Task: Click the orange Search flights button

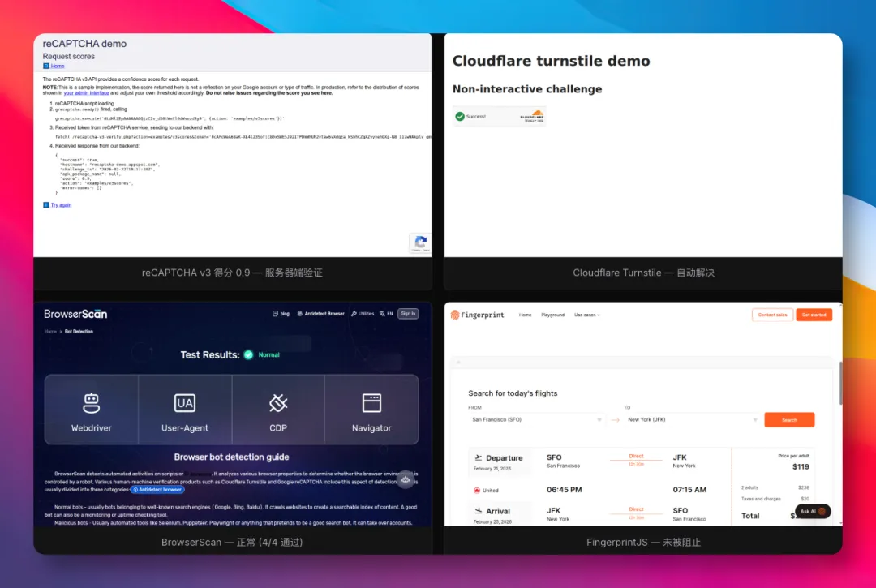Action: (789, 420)
